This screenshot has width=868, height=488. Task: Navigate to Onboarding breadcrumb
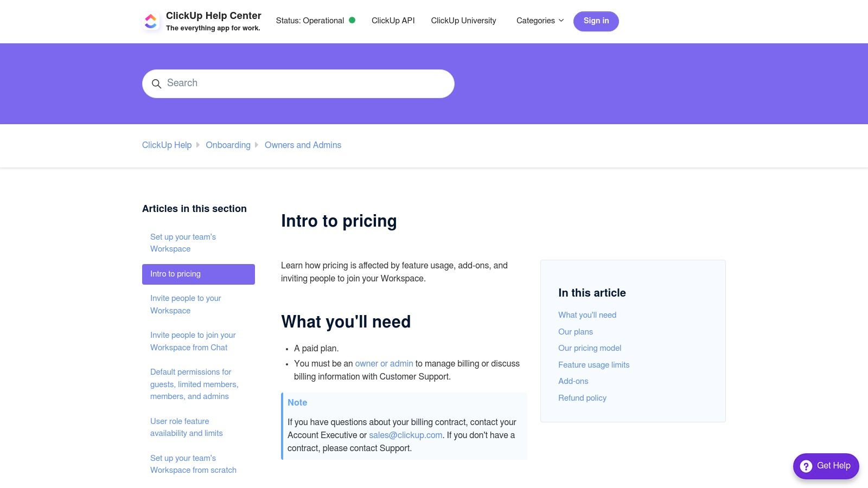[x=228, y=145]
